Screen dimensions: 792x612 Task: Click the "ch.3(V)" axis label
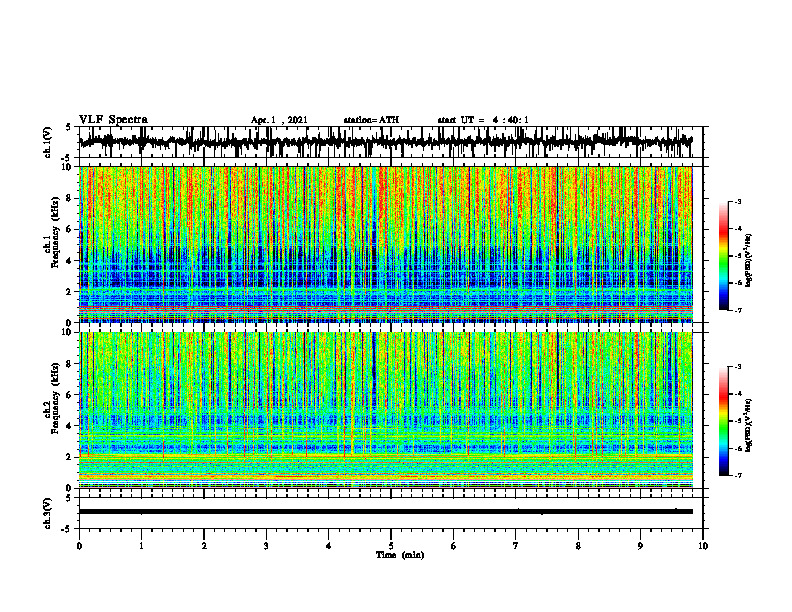click(48, 513)
